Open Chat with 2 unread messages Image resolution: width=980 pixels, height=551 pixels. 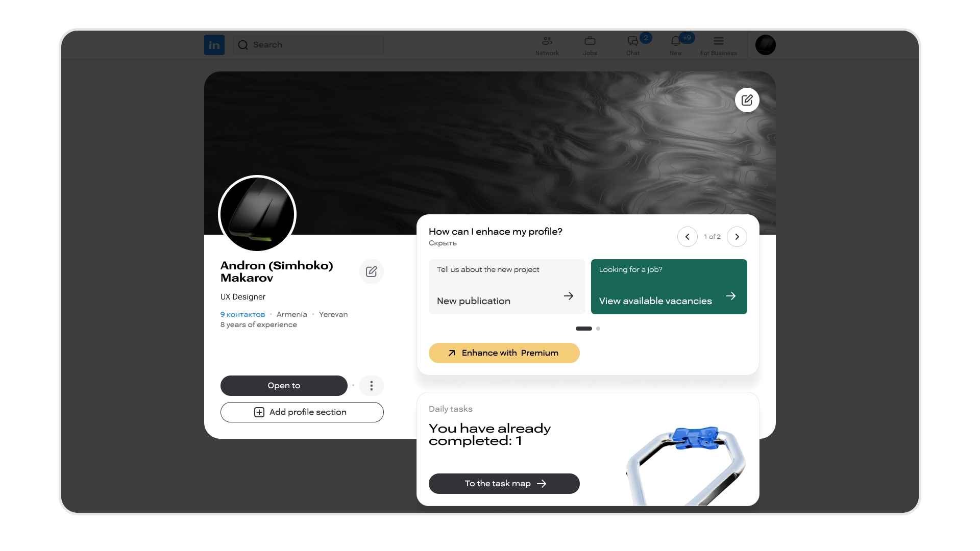coord(633,45)
